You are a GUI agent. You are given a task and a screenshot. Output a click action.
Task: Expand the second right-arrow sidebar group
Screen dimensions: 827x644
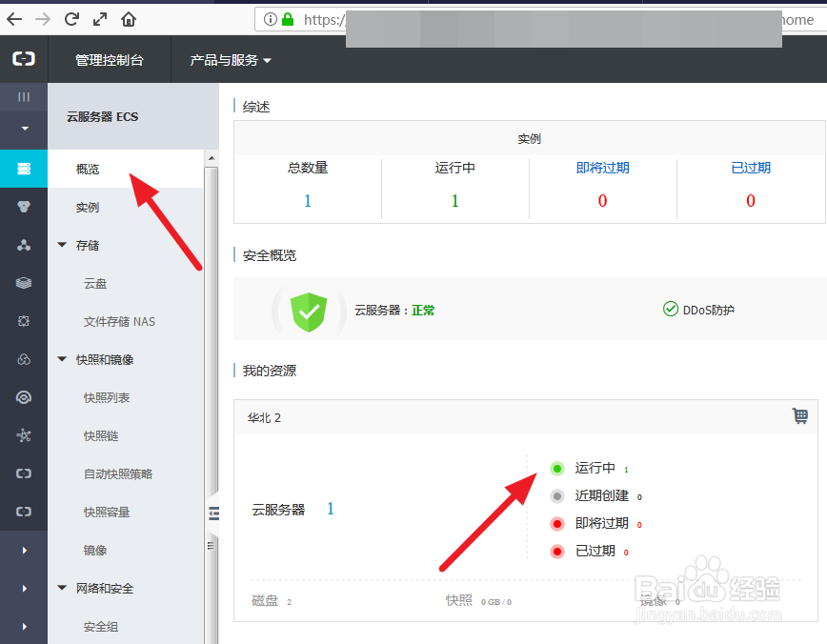[24, 588]
